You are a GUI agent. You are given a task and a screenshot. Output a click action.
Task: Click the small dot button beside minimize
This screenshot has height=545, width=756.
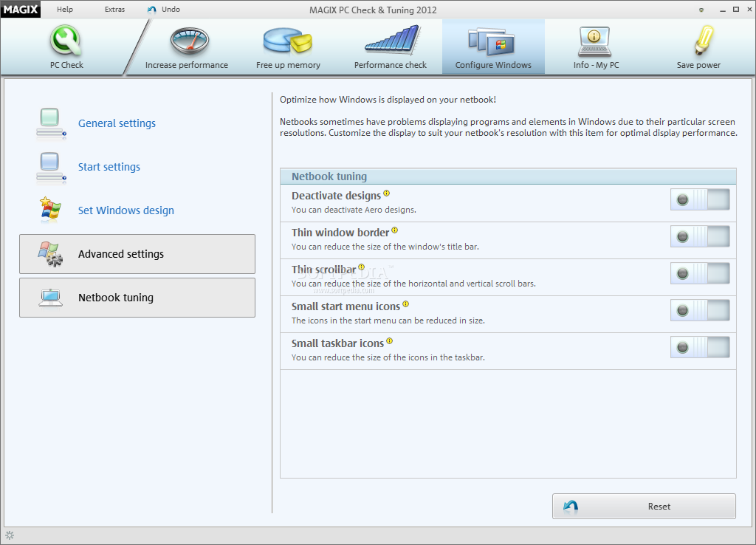click(x=701, y=10)
